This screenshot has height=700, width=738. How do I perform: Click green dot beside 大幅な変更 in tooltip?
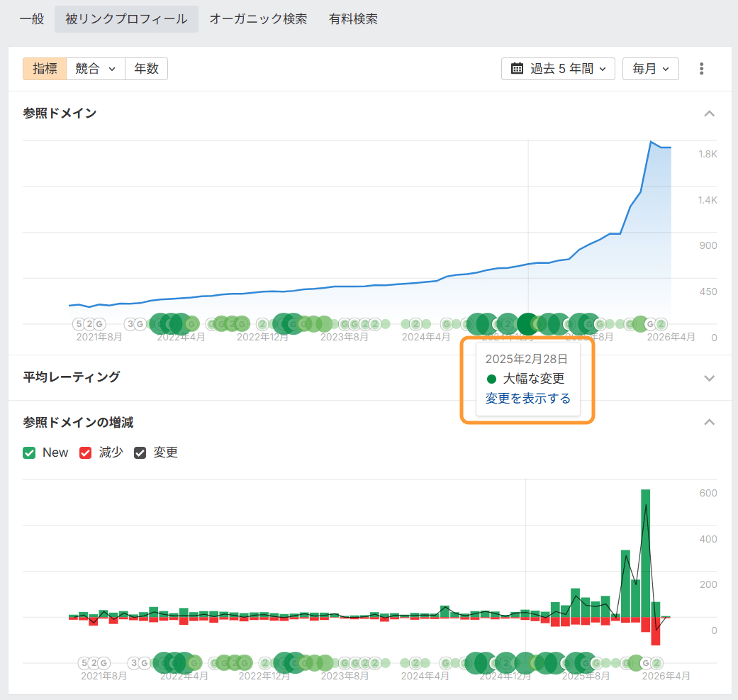[x=492, y=379]
